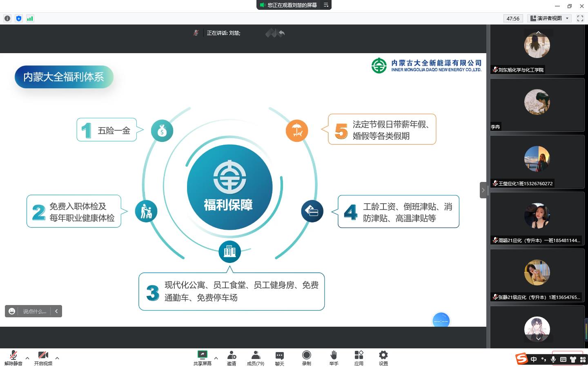
Task: Expand share screen options arrow
Action: pyautogui.click(x=216, y=358)
